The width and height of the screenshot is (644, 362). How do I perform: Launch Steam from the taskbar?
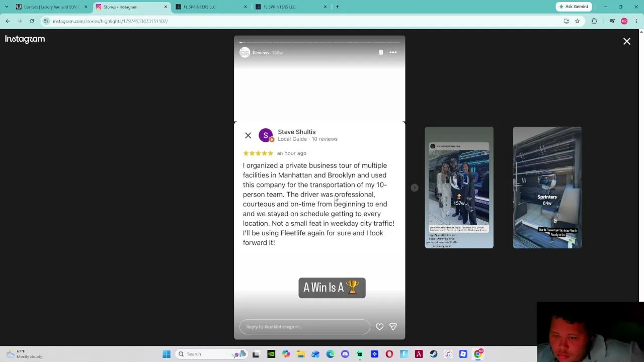pyautogui.click(x=434, y=354)
